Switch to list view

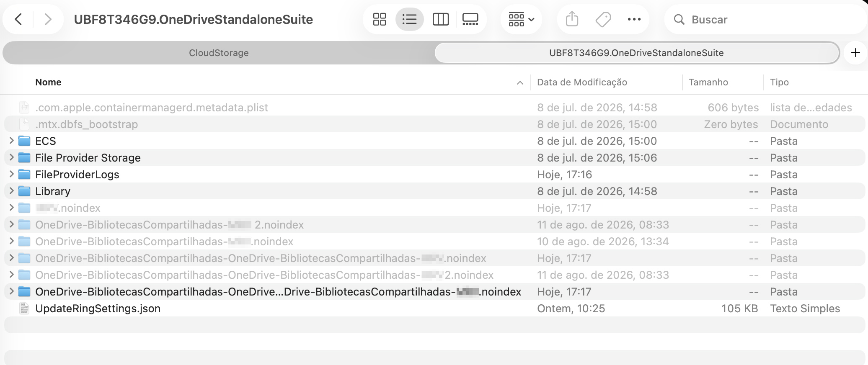coord(409,19)
